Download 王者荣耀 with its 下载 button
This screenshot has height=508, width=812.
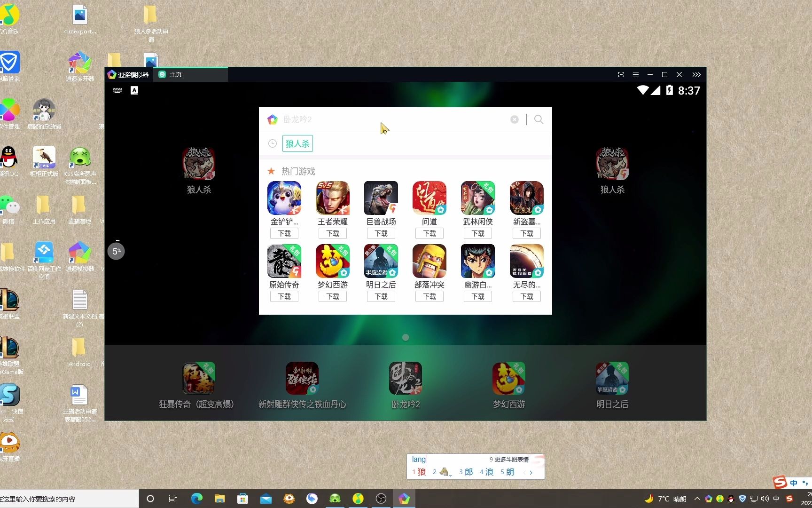point(333,233)
